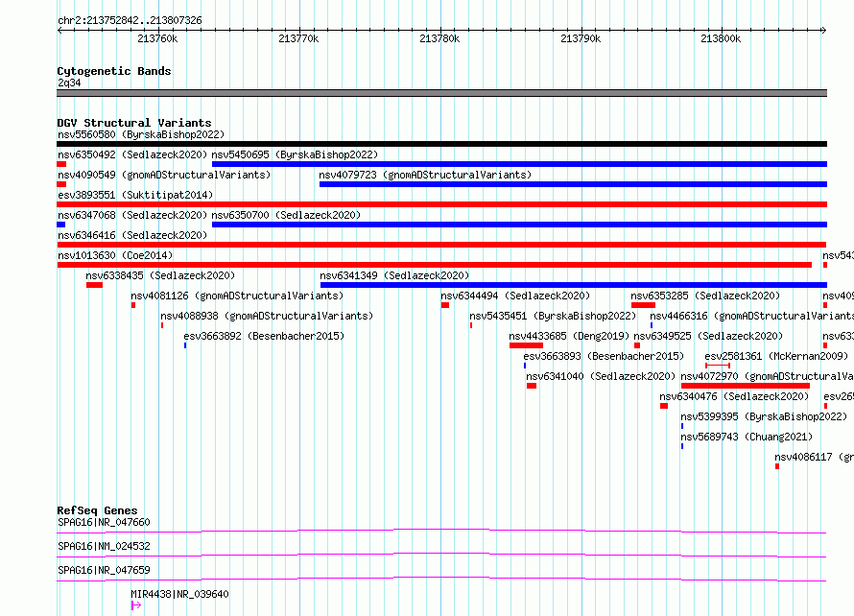This screenshot has height=616, width=854.
Task: Click nsv4088938 (gnomADStructuralVariants) label
Action: click(x=267, y=316)
